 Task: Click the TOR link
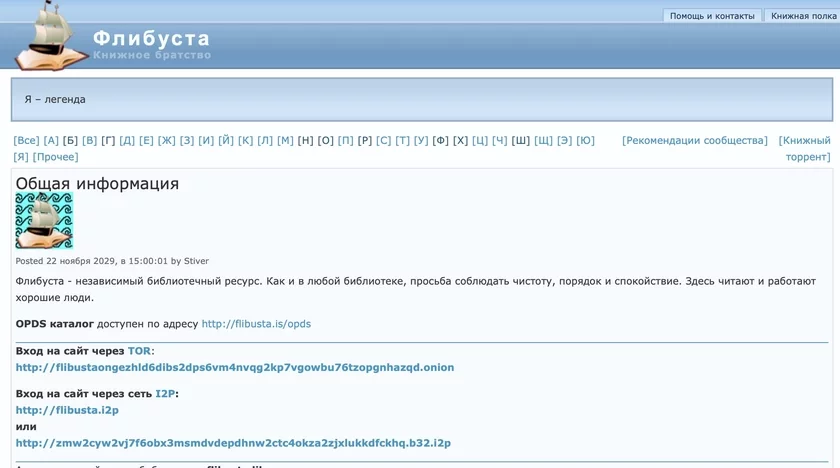(x=139, y=352)
